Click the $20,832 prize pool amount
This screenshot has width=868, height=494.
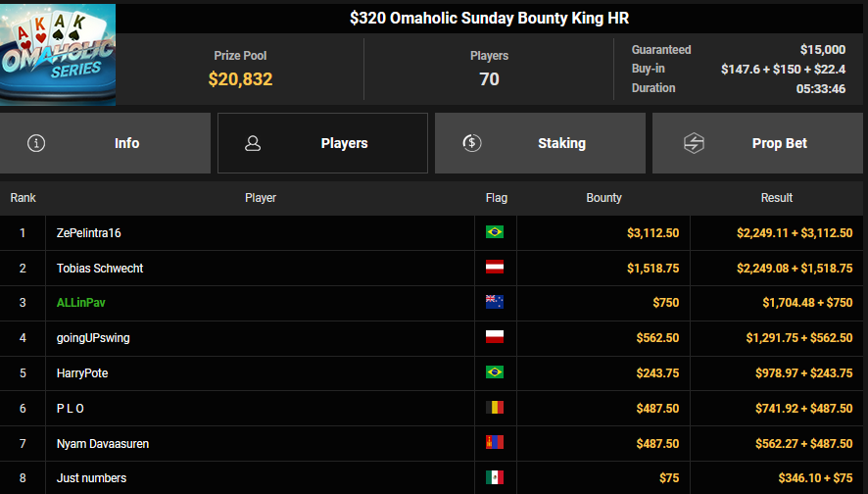coord(240,79)
